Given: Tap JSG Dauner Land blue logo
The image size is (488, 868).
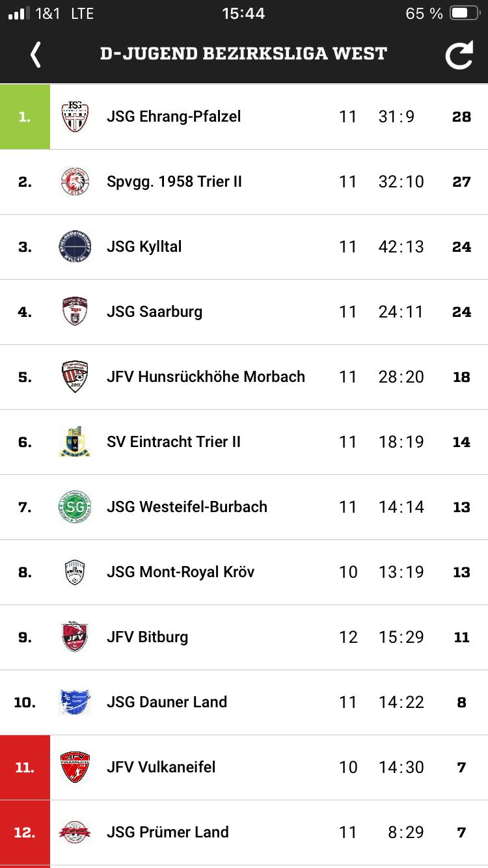Looking at the screenshot, I should pos(75,702).
